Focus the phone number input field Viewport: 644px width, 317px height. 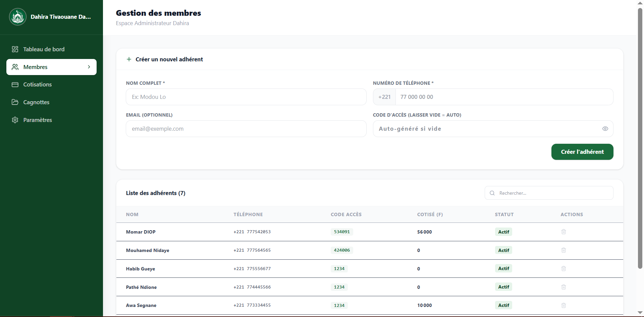tap(504, 97)
